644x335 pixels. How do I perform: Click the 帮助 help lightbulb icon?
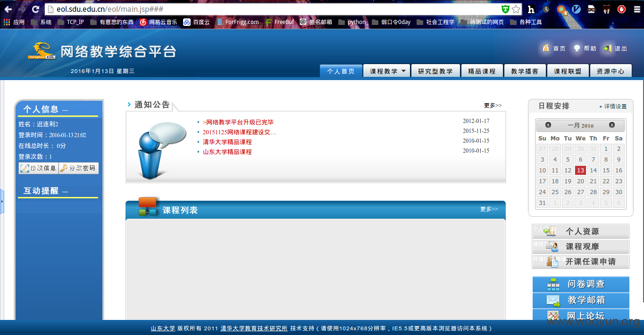tap(577, 48)
